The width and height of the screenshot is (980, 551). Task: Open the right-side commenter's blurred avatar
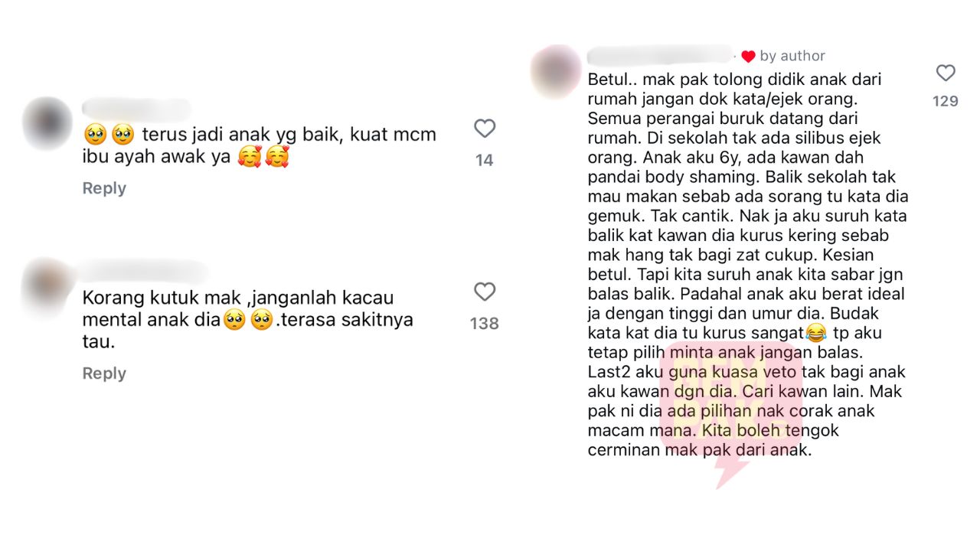point(556,71)
